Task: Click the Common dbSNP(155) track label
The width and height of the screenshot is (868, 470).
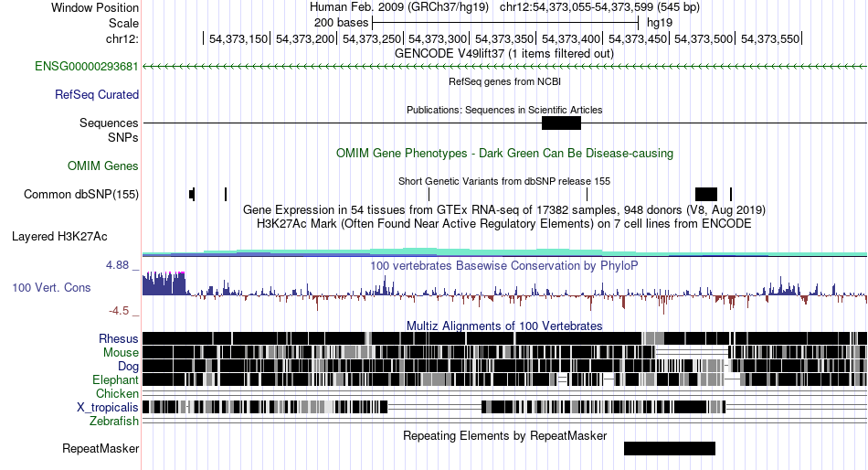Action: point(81,195)
